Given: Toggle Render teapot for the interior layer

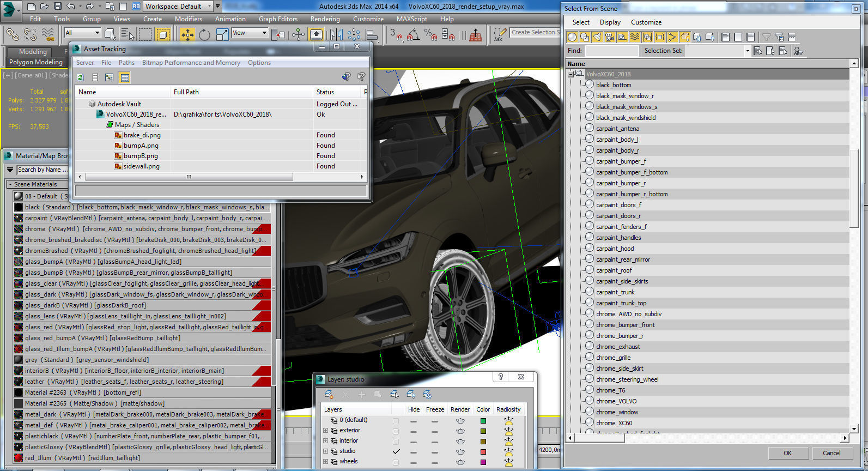Looking at the screenshot, I should [460, 442].
